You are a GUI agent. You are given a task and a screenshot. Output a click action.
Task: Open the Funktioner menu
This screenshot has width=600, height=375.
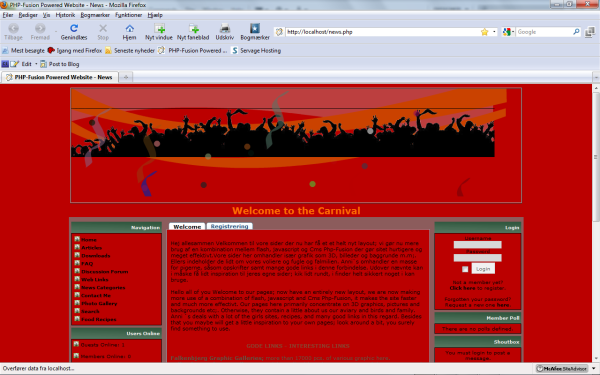[x=129, y=15]
